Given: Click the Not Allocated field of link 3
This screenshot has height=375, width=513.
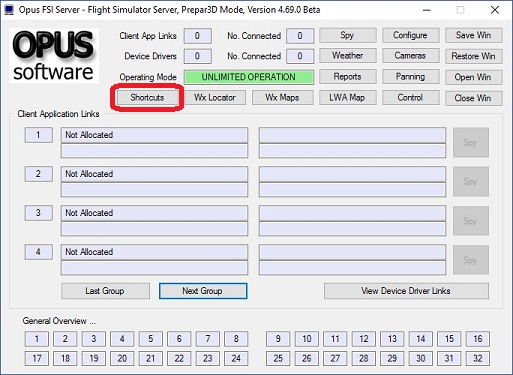Looking at the screenshot, I should pos(154,213).
